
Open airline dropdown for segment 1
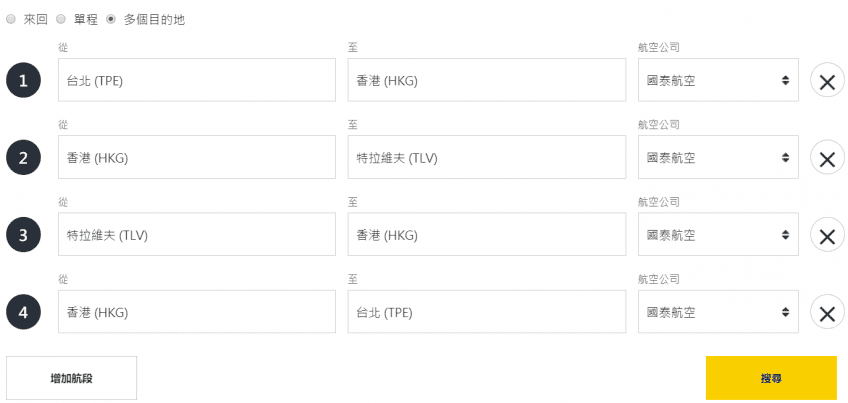pyautogui.click(x=718, y=80)
